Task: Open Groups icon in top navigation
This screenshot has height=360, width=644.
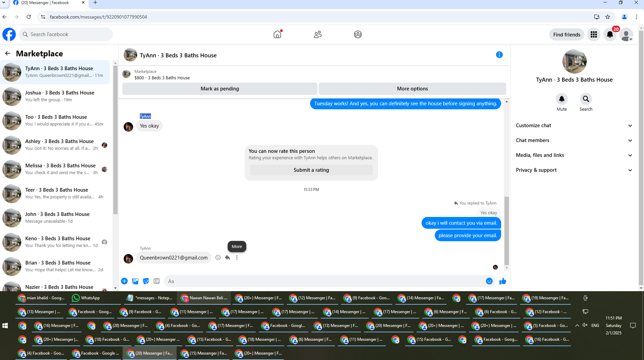Action: pos(358,34)
